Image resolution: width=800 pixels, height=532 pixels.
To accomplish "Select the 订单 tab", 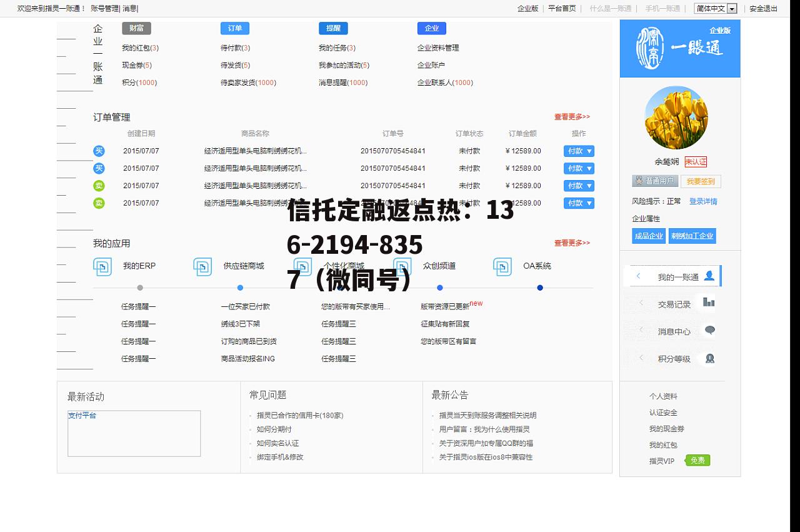I will (235, 28).
